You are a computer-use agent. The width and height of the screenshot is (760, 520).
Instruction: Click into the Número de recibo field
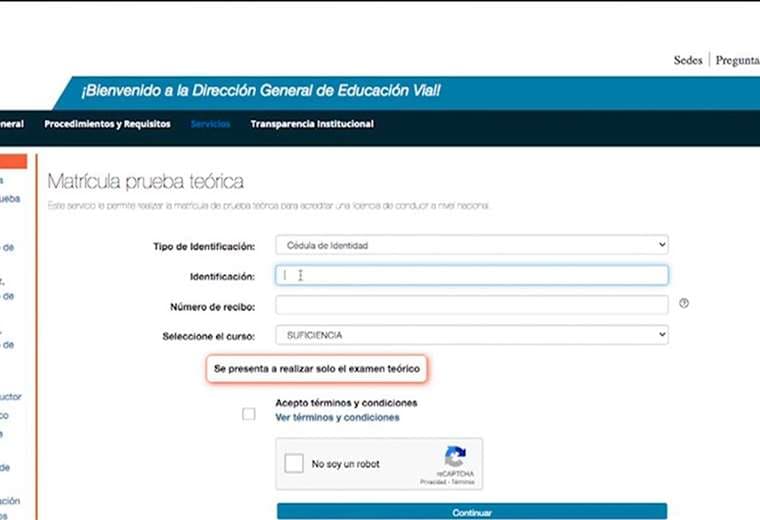[471, 305]
